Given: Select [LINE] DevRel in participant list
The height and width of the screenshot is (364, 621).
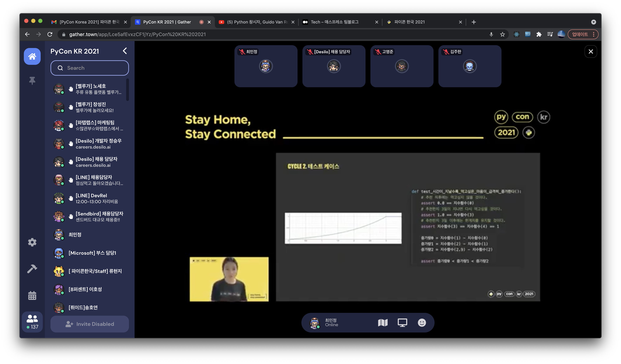Looking at the screenshot, I should point(91,198).
